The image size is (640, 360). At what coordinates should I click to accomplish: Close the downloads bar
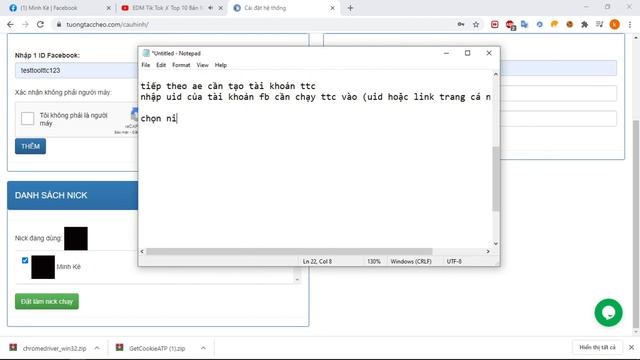click(631, 347)
